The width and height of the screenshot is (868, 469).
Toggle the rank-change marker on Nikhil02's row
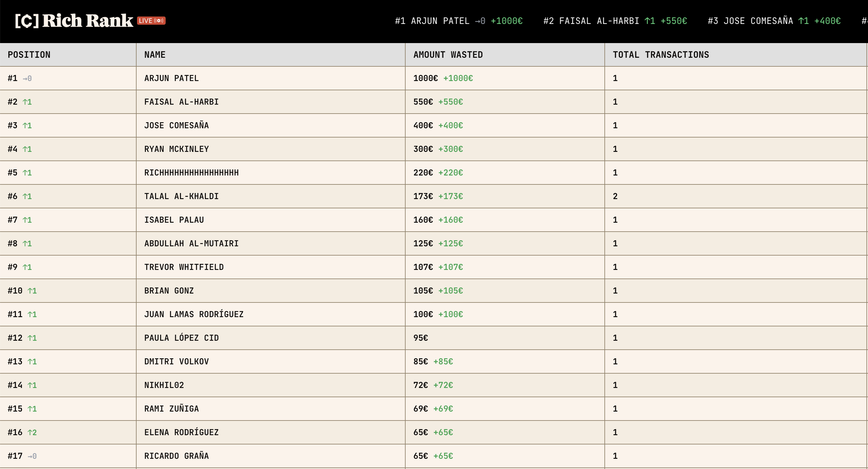coord(32,385)
